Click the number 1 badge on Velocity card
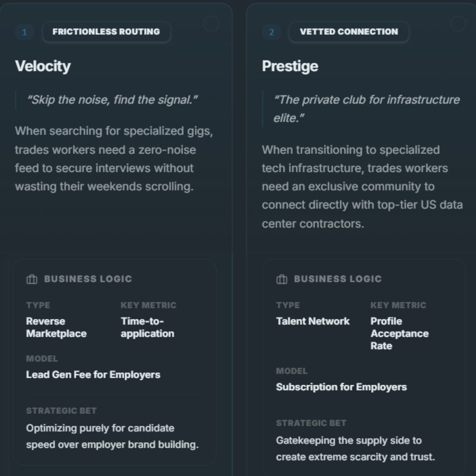 click(25, 32)
